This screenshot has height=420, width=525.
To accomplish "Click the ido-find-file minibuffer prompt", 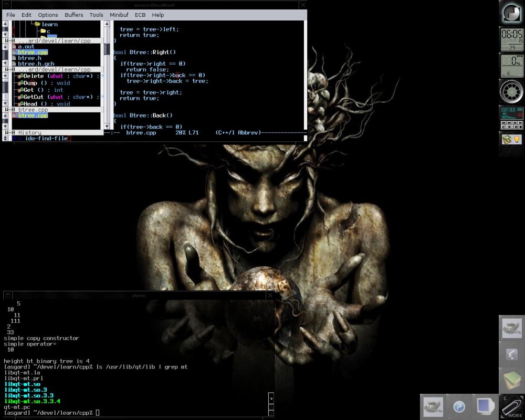I will pyautogui.click(x=46, y=138).
